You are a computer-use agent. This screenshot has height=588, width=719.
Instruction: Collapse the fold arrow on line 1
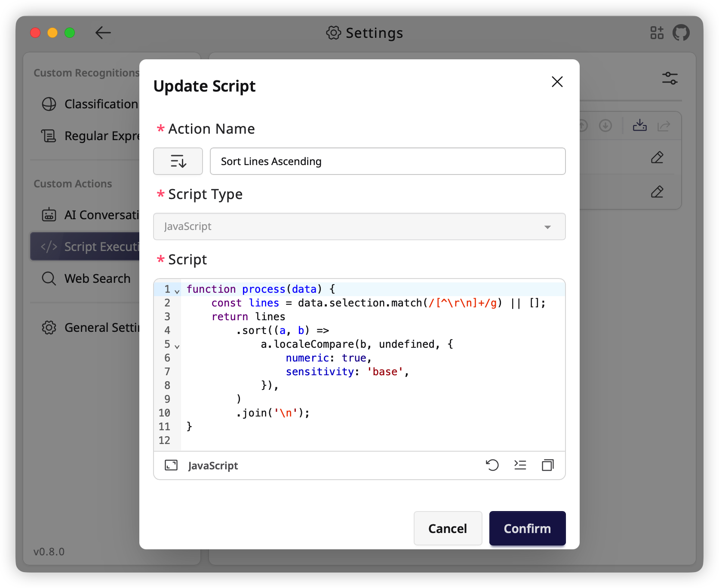pyautogui.click(x=177, y=291)
